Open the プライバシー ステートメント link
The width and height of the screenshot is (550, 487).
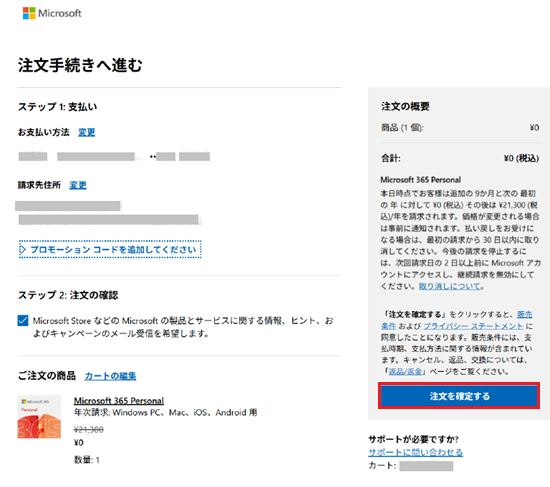point(473,326)
